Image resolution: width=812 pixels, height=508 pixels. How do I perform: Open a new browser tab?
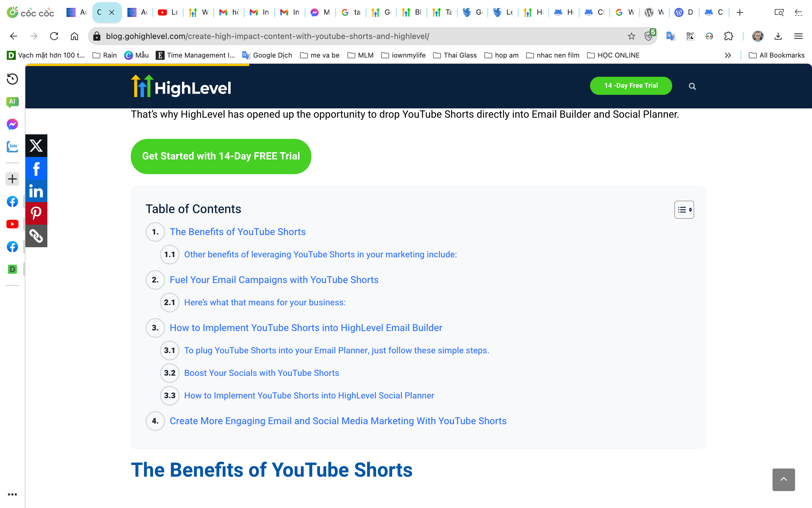click(x=740, y=12)
